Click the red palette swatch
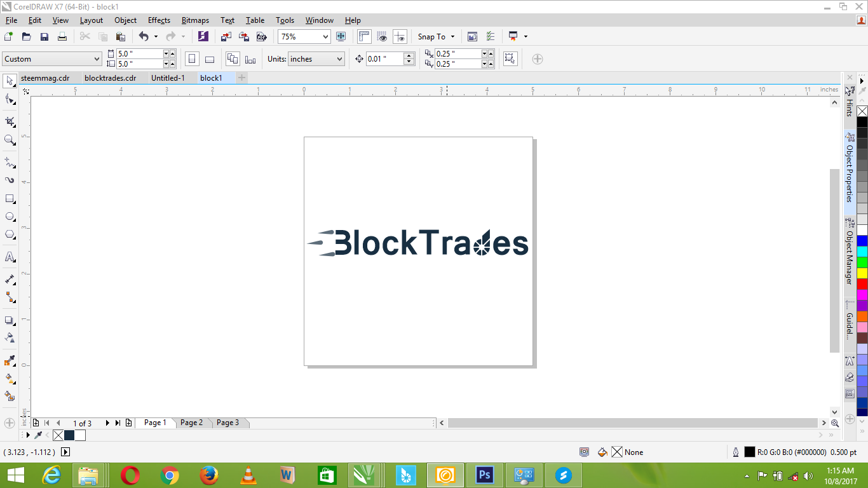Image resolution: width=868 pixels, height=488 pixels. [862, 284]
